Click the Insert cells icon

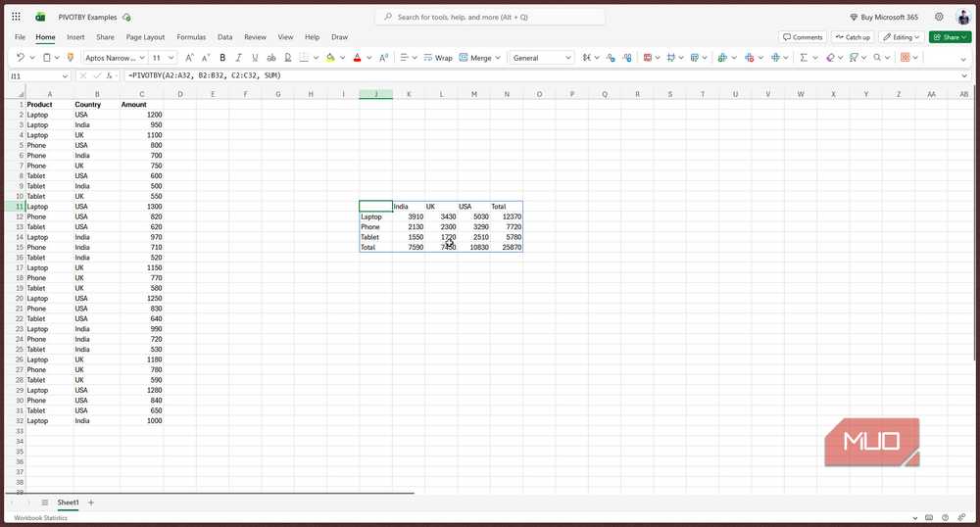pyautogui.click(x=722, y=58)
